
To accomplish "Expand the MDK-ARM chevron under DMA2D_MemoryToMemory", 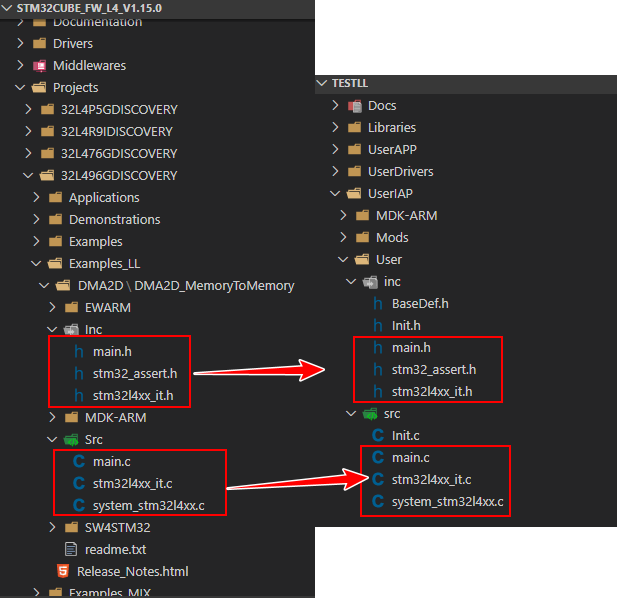I will (x=52, y=417).
